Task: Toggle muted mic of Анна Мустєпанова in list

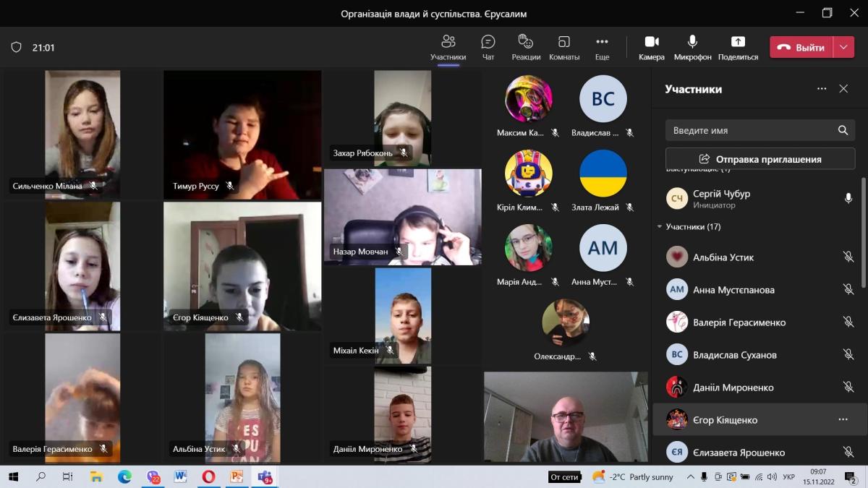Action: point(848,290)
